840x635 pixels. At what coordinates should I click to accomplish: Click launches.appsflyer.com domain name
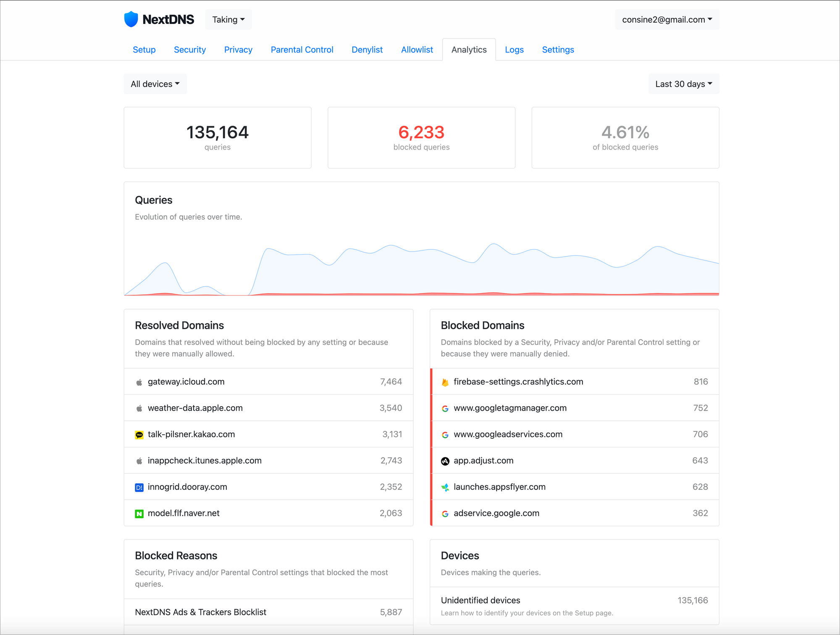click(x=499, y=487)
